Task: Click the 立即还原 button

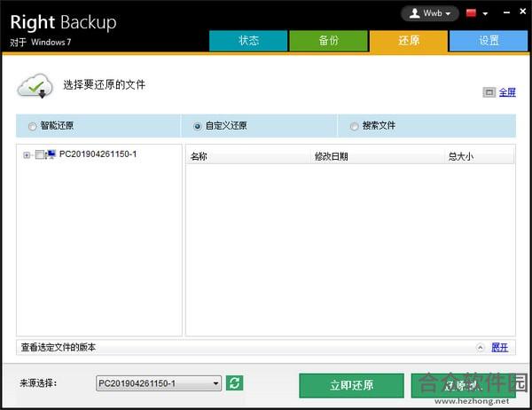Action: click(351, 385)
